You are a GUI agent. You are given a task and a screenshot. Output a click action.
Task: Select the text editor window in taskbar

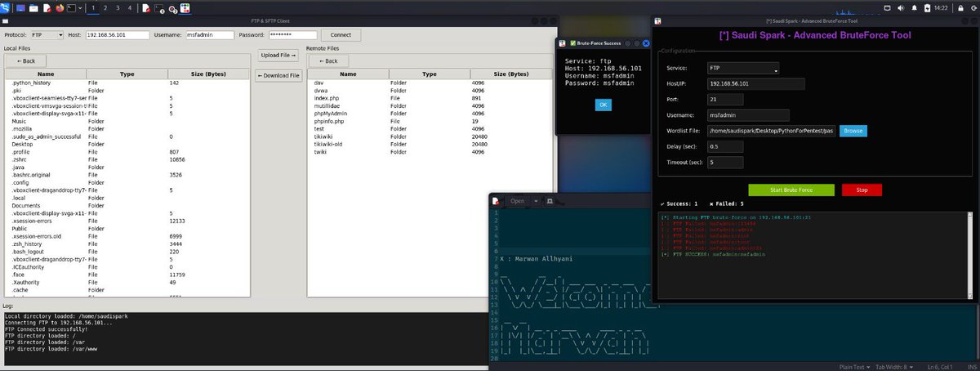click(x=145, y=7)
